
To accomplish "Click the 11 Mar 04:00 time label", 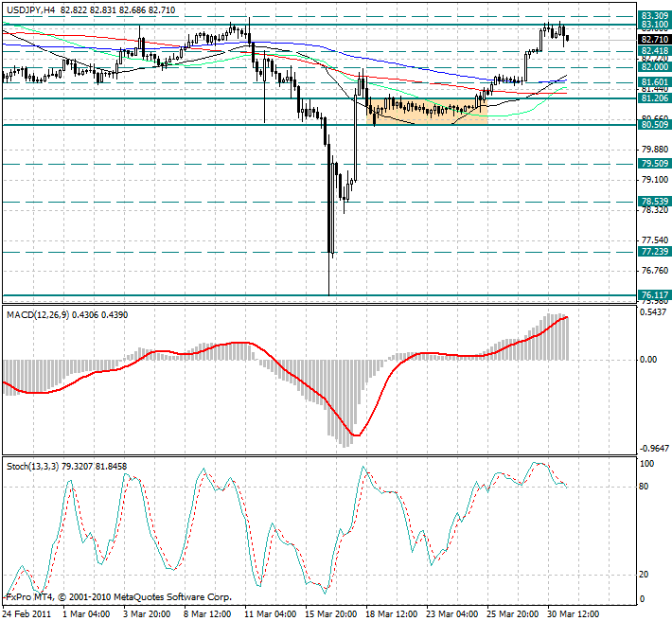I will [271, 614].
